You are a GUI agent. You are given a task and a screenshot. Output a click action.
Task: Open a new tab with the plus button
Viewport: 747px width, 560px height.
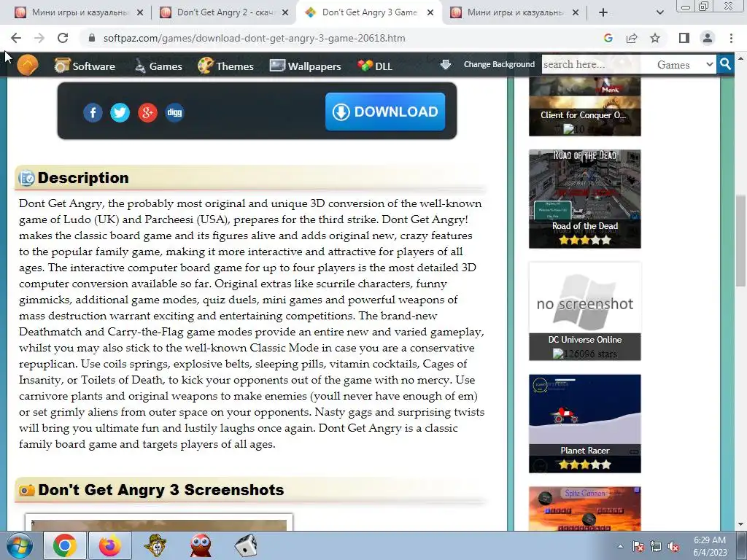point(603,13)
